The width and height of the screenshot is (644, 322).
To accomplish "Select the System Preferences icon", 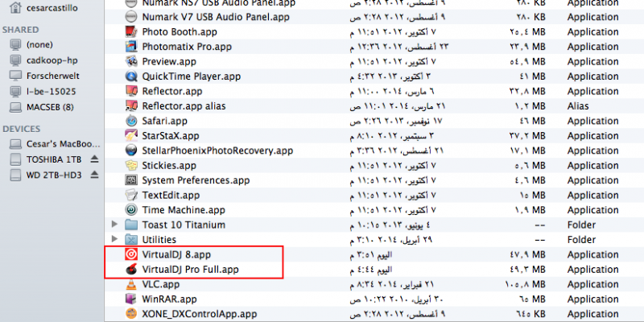I will pos(130,180).
